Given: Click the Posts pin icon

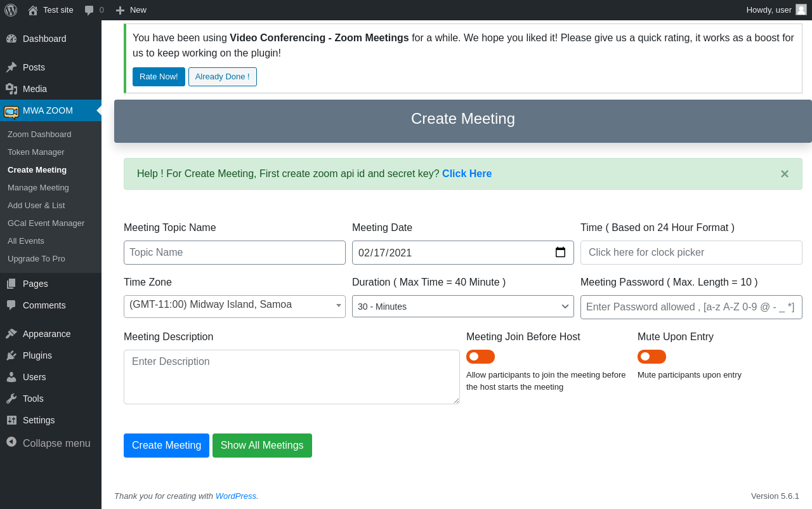Looking at the screenshot, I should pos(11,67).
